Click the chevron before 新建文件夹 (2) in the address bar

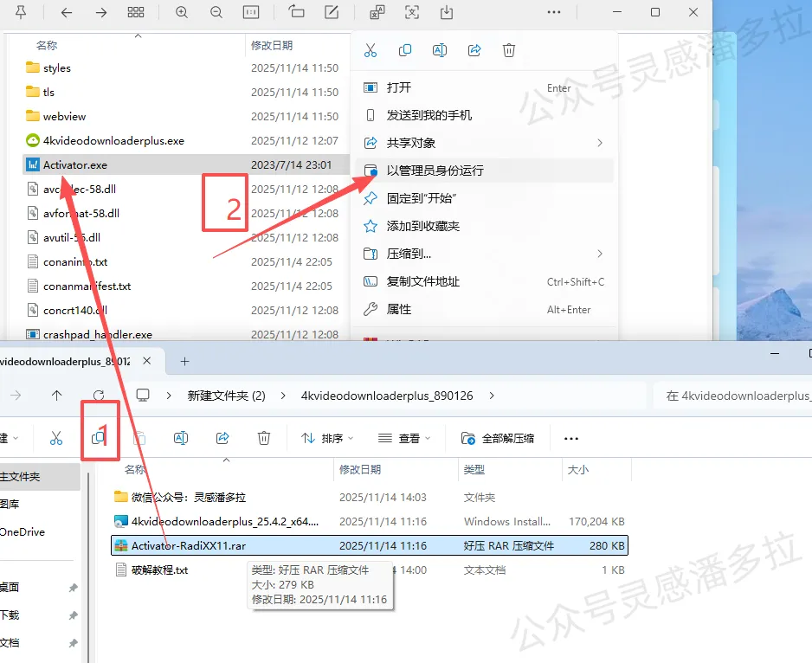[x=169, y=396]
